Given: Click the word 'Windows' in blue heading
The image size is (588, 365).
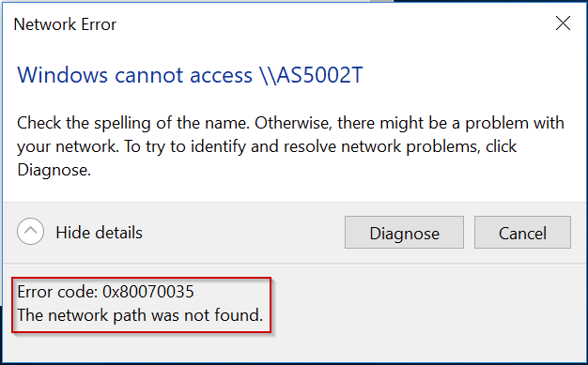Looking at the screenshot, I should (63, 75).
